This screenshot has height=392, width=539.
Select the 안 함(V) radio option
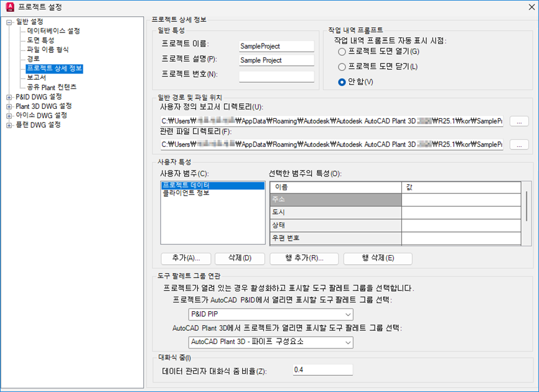[x=356, y=82]
